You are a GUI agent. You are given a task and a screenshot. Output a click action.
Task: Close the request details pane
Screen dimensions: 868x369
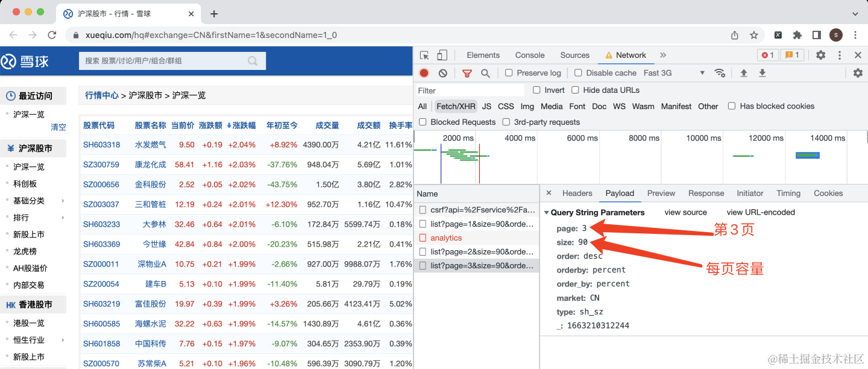[x=549, y=193]
